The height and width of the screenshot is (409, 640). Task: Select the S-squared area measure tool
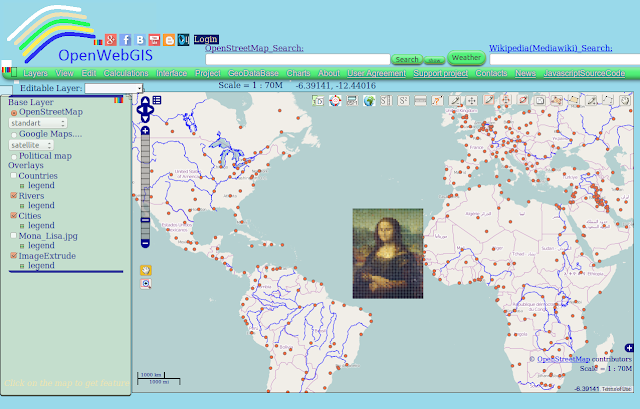click(x=403, y=100)
